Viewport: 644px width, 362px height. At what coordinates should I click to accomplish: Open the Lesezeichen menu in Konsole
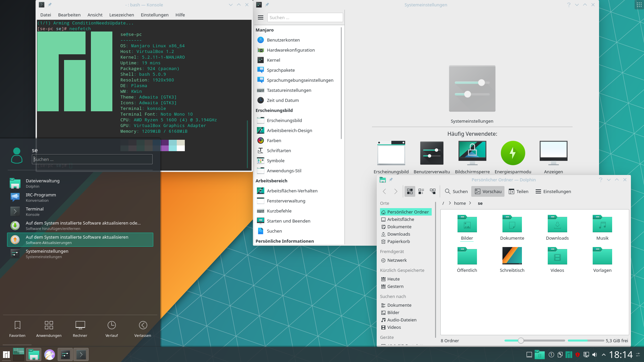pyautogui.click(x=121, y=15)
